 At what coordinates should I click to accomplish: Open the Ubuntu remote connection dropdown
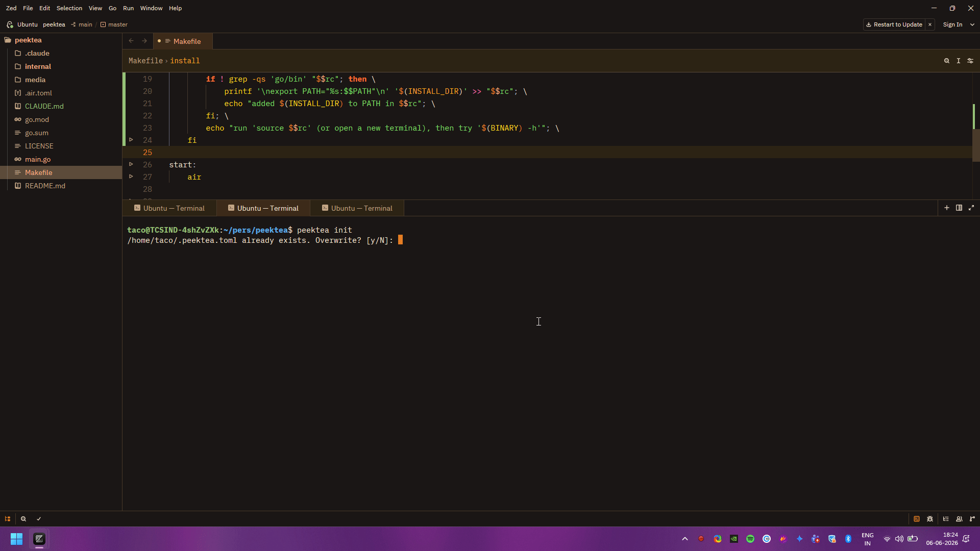pos(22,24)
